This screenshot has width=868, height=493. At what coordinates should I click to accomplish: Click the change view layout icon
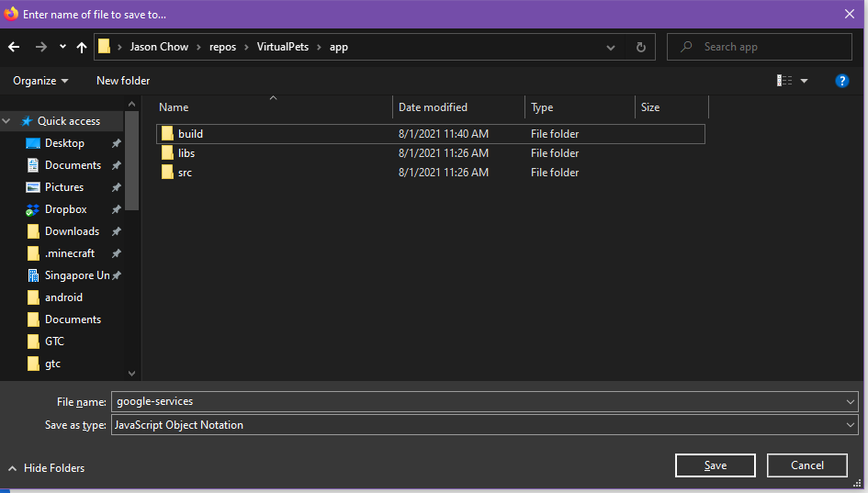[x=784, y=81]
